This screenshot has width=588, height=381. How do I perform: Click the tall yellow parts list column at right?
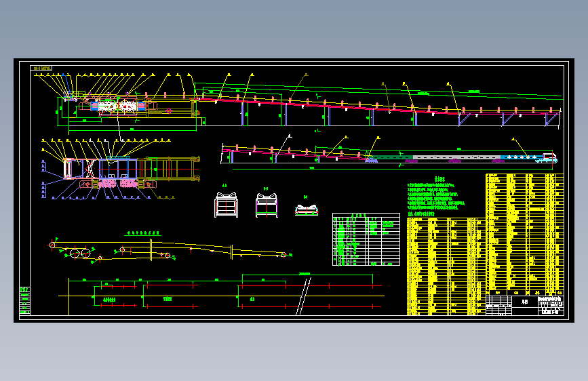click(x=525, y=235)
